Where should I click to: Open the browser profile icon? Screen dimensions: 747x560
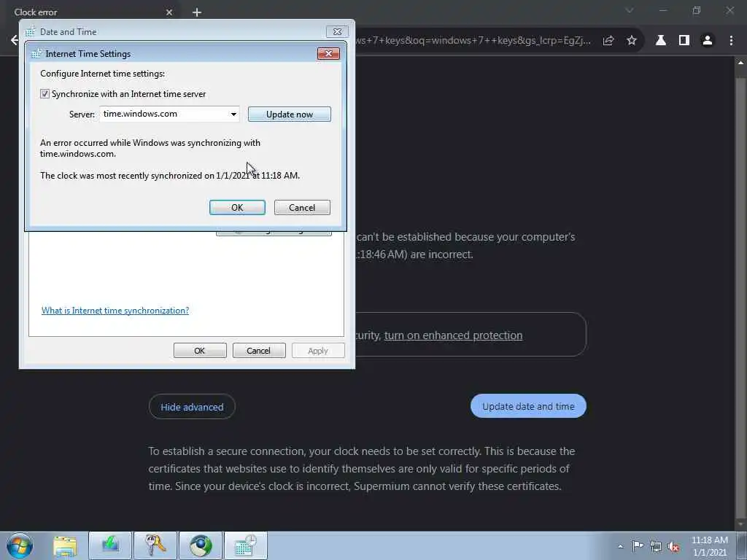[x=708, y=41]
